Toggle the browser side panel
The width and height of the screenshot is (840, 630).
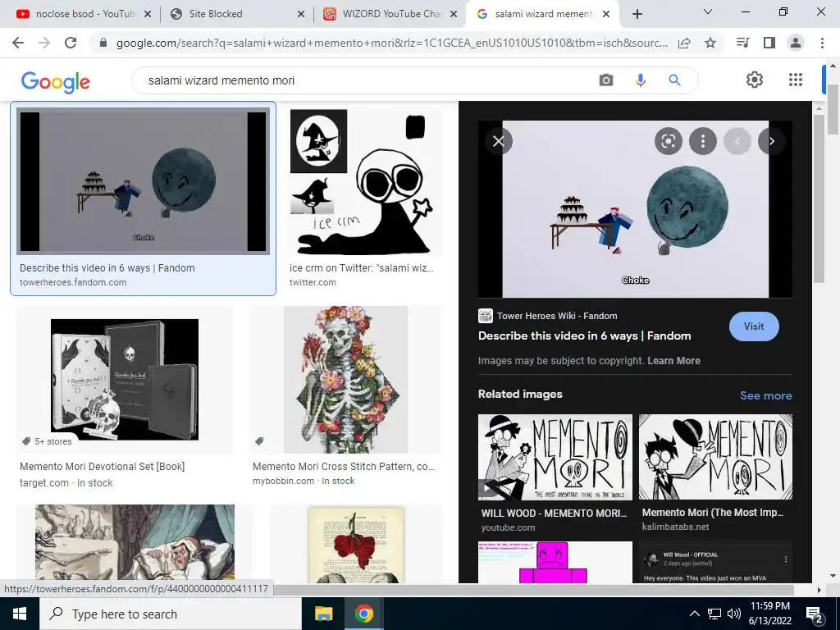[769, 43]
